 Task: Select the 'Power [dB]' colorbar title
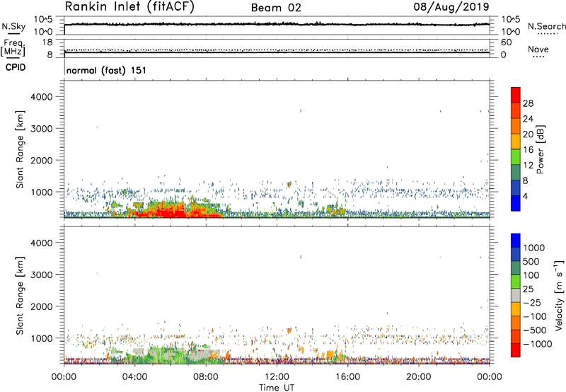coord(540,149)
